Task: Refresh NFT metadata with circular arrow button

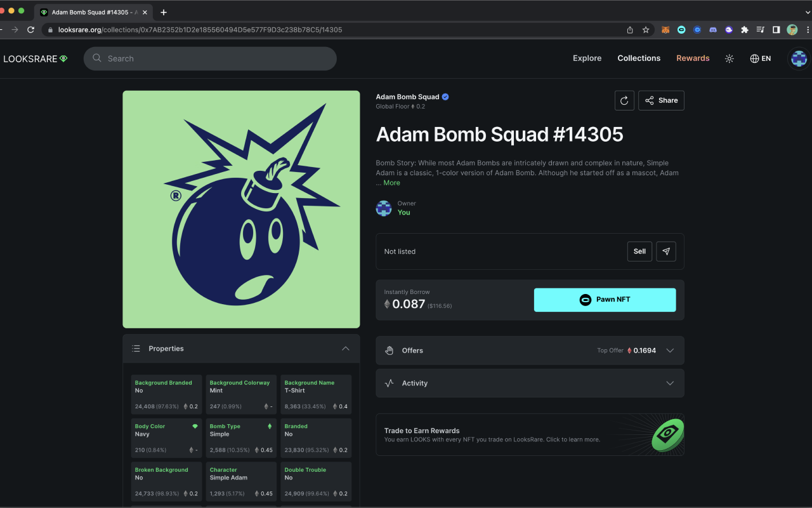Action: pos(624,100)
